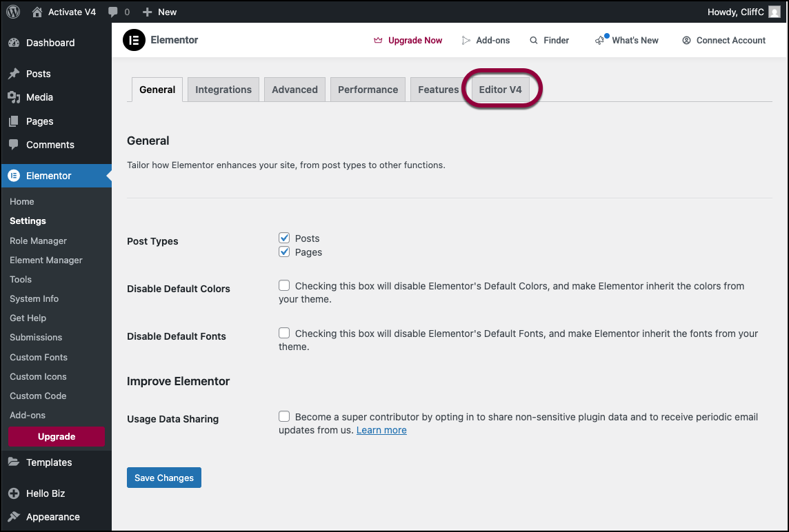Click the Connect Account icon
This screenshot has height=532, width=789.
(686, 40)
